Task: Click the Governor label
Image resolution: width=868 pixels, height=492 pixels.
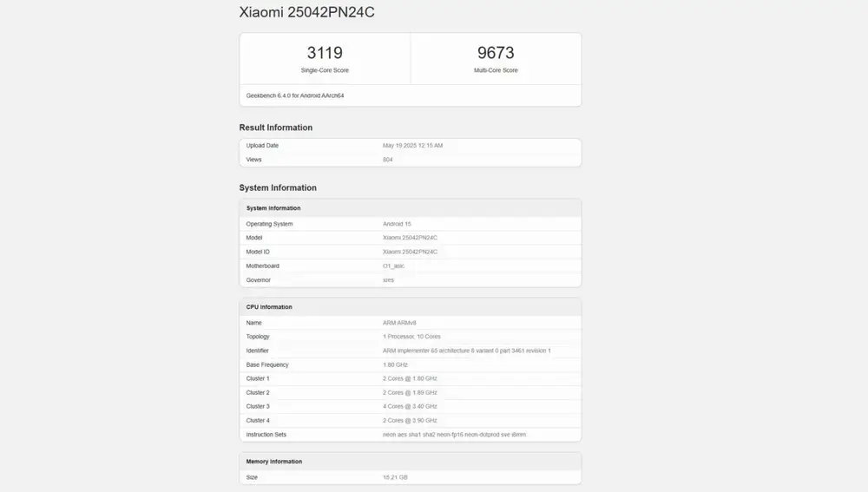Action: point(259,280)
